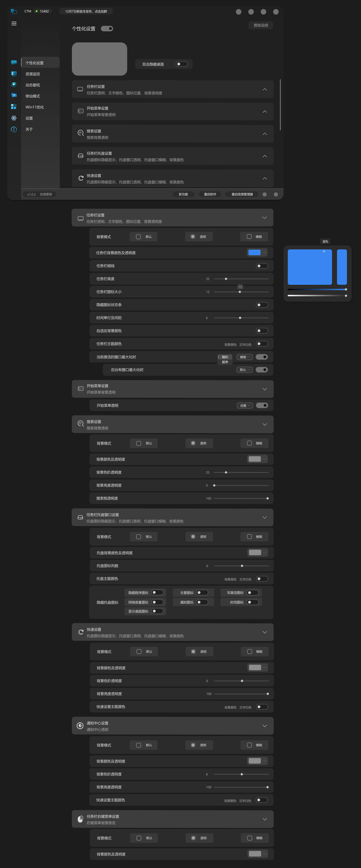Click the Win11优化 sidebar icon
The image size is (361, 868).
point(14,107)
